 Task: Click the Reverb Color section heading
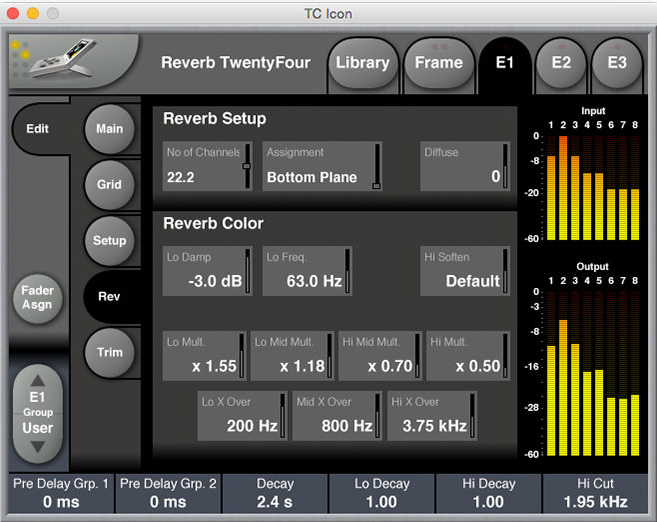(213, 223)
